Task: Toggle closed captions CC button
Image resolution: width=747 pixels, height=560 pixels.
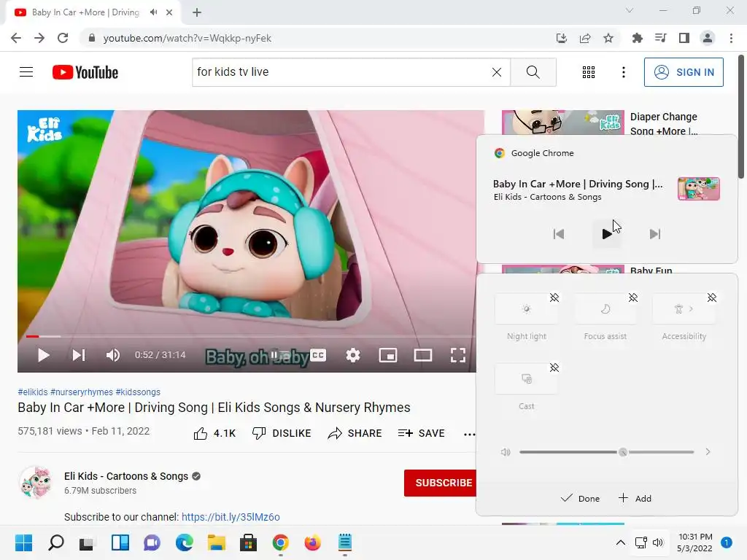Action: (x=318, y=355)
